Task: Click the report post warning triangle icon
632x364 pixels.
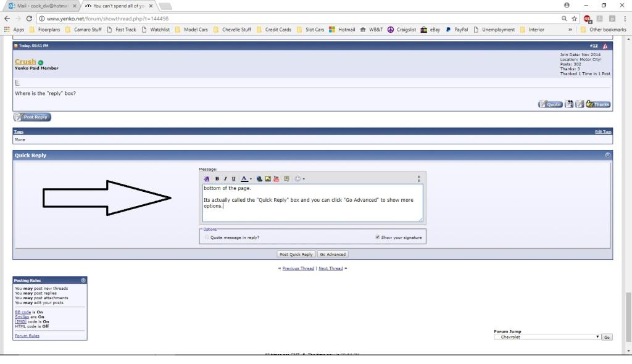Action: click(605, 46)
